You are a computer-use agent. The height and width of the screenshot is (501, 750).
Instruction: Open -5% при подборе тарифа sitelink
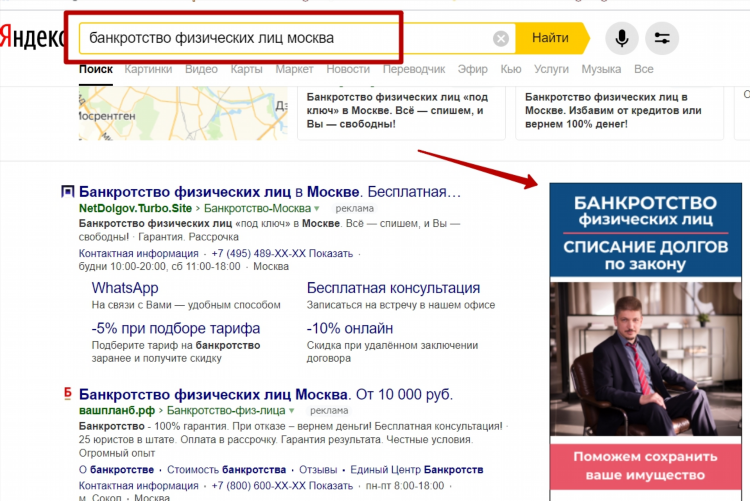click(176, 329)
